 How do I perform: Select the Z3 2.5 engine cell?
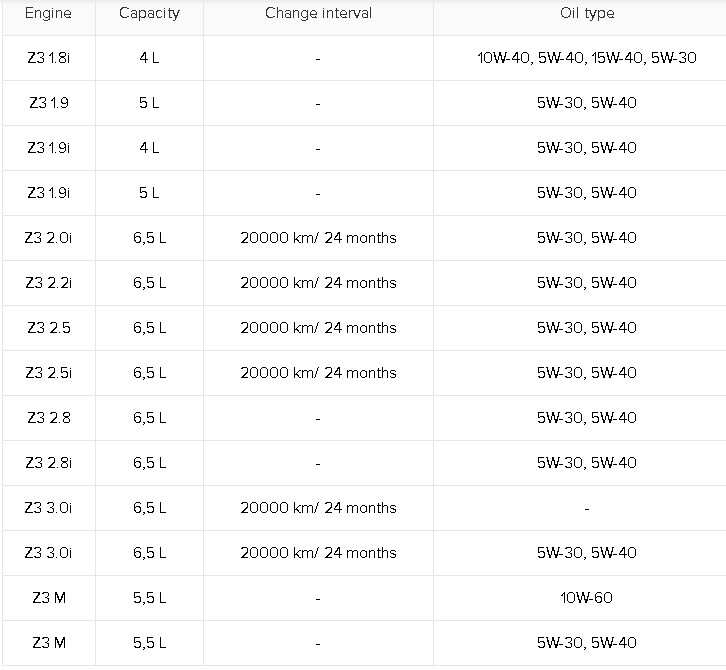coord(48,328)
